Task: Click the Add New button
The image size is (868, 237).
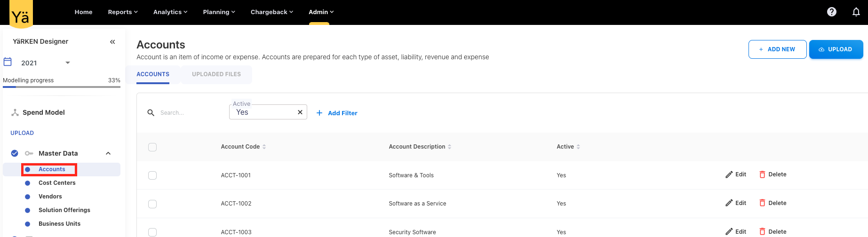Action: point(777,49)
